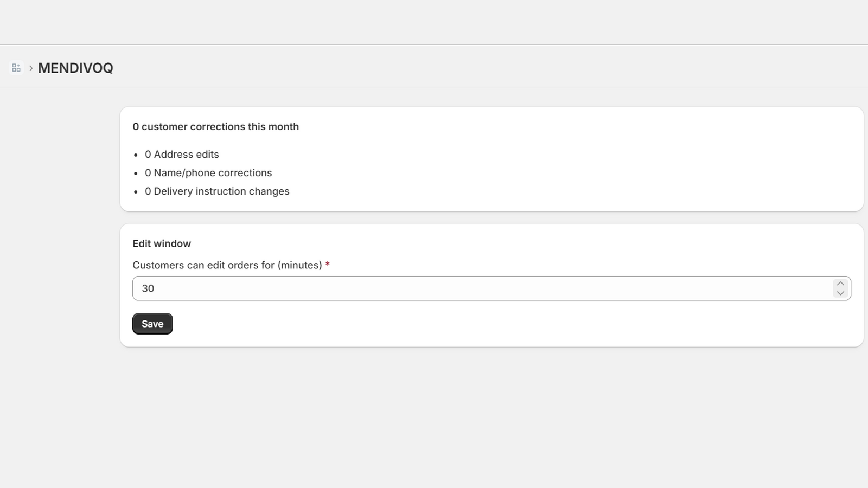Screen dimensions: 868x488
Task: Select '0 Delivery instruction changes' list item
Action: click(217, 191)
